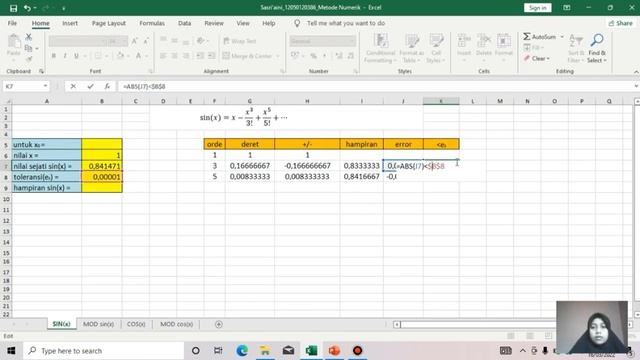The image size is (640, 360).
Task: Click the Save icon in the title bar
Action: click(13, 8)
